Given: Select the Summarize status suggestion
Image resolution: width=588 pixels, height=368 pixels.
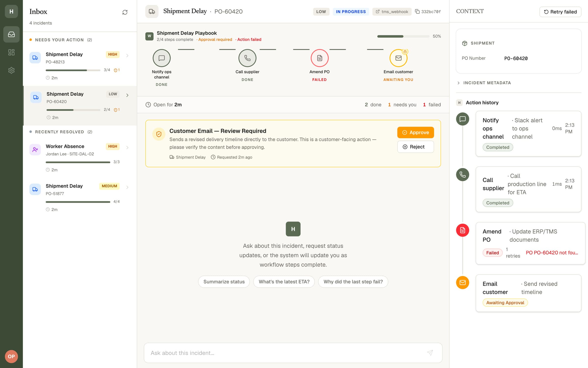Looking at the screenshot, I should coord(224,282).
